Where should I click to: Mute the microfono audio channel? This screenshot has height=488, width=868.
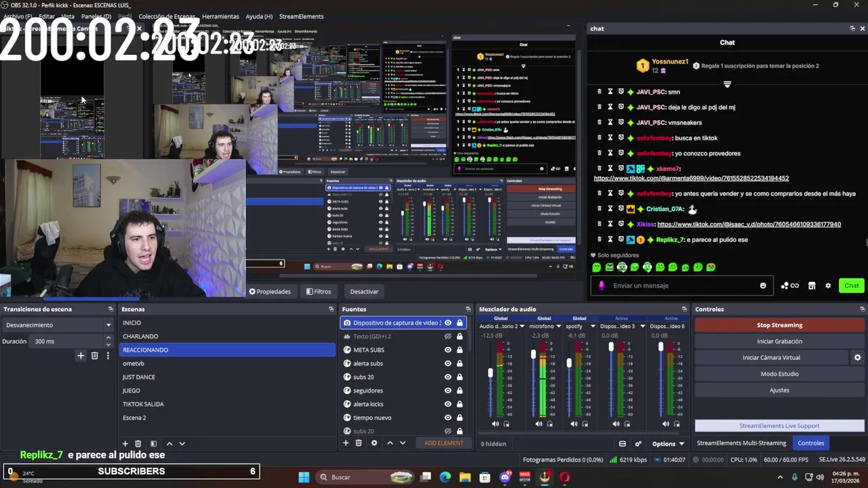[x=539, y=424]
